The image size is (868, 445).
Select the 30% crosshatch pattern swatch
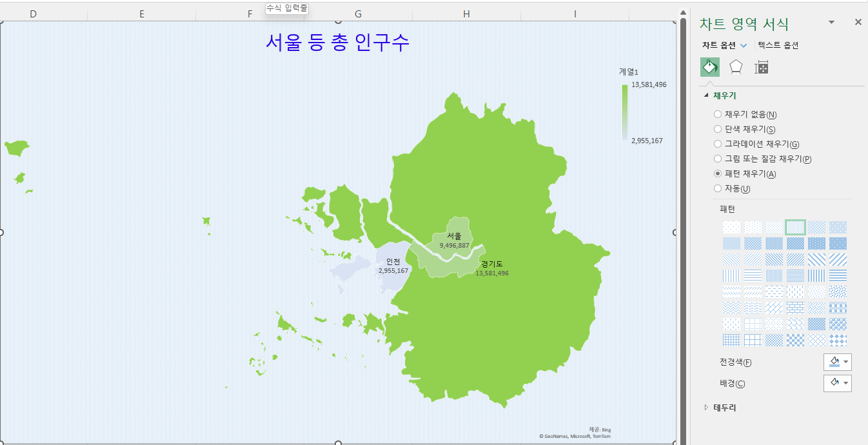[816, 227]
